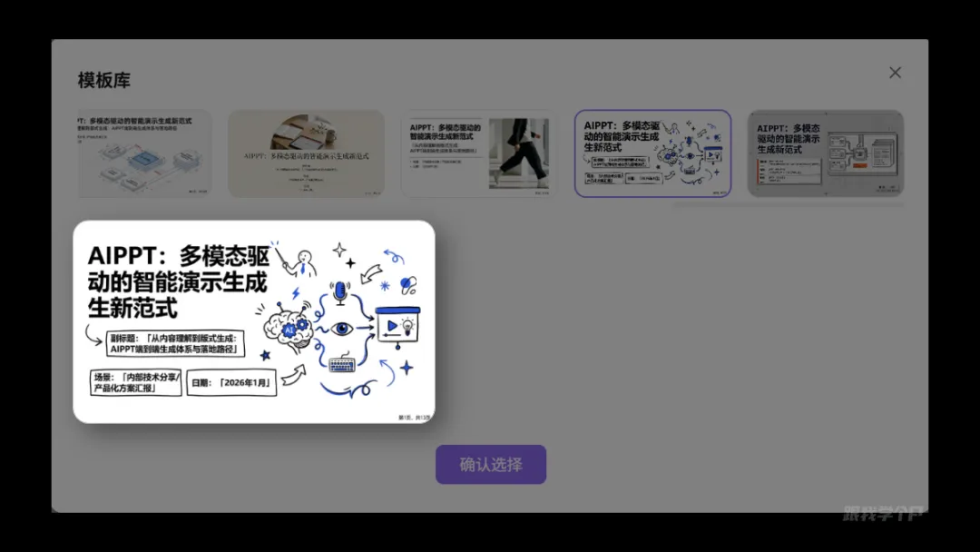Choose the gray circuit-style template thumbnail
This screenshot has width=980, height=552.
[x=826, y=153]
